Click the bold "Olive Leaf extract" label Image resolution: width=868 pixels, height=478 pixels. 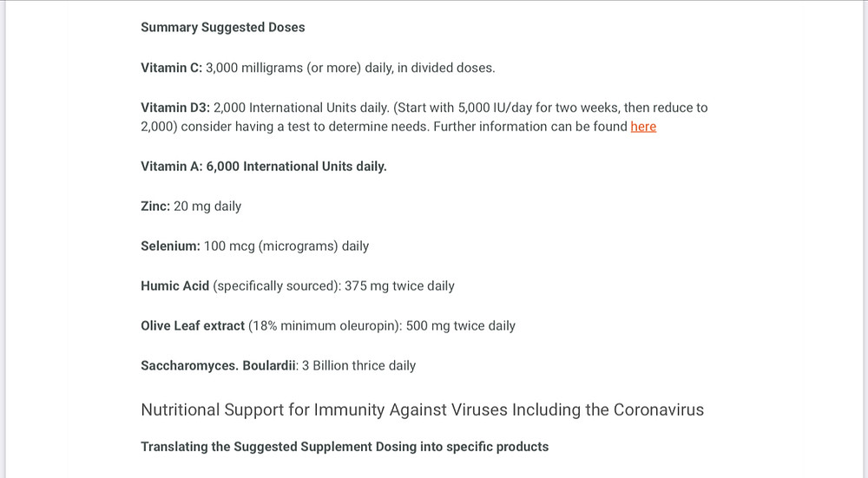point(193,326)
